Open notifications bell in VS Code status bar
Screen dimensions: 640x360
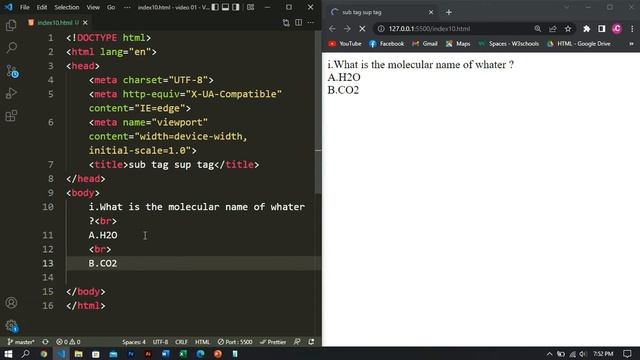click(x=311, y=342)
